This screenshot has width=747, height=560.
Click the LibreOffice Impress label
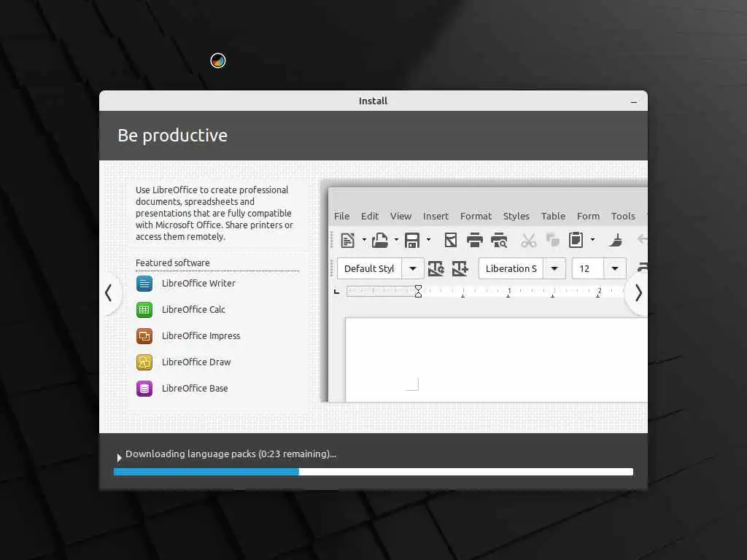coord(201,335)
